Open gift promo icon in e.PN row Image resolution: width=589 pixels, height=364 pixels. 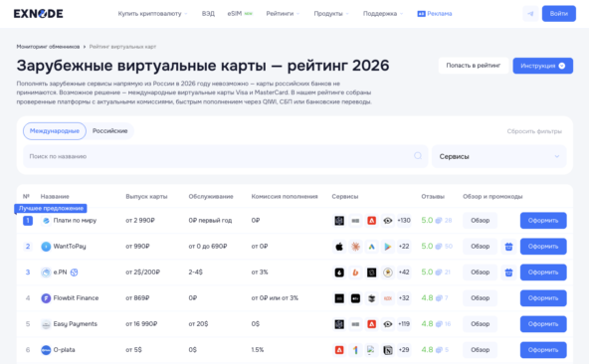[508, 273]
